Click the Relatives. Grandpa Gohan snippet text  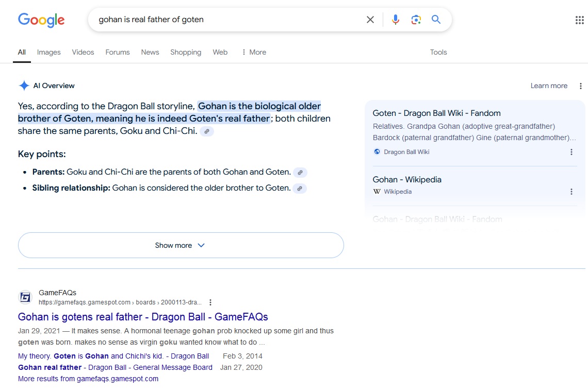click(475, 132)
